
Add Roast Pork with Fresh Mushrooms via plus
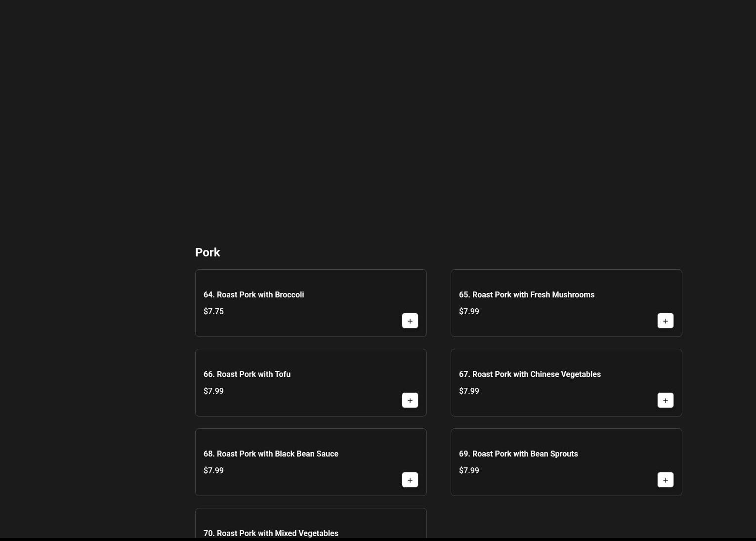(666, 321)
